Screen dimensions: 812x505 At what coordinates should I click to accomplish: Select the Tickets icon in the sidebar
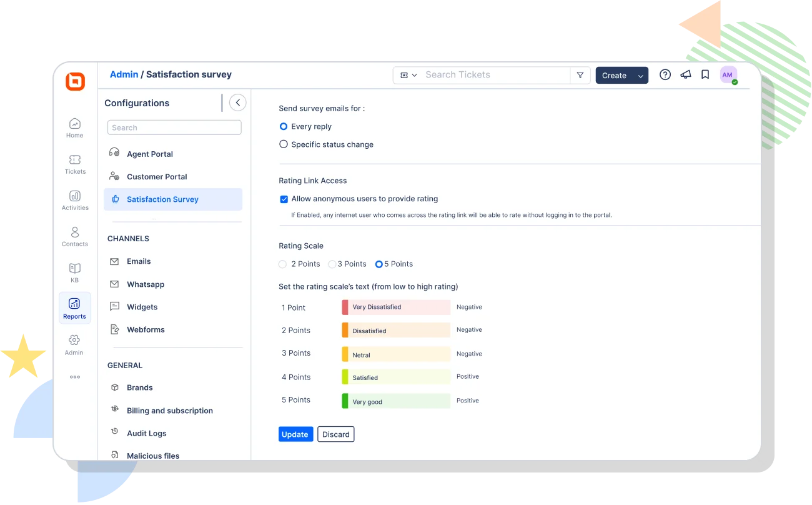(74, 164)
